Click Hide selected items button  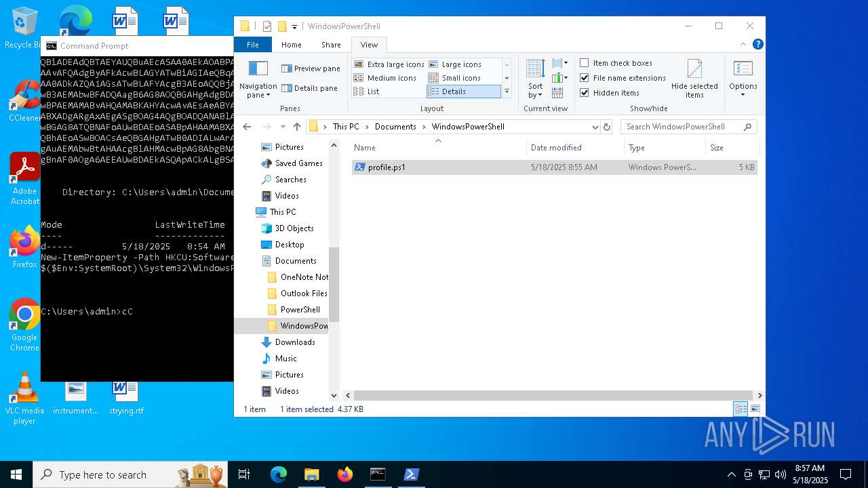694,79
